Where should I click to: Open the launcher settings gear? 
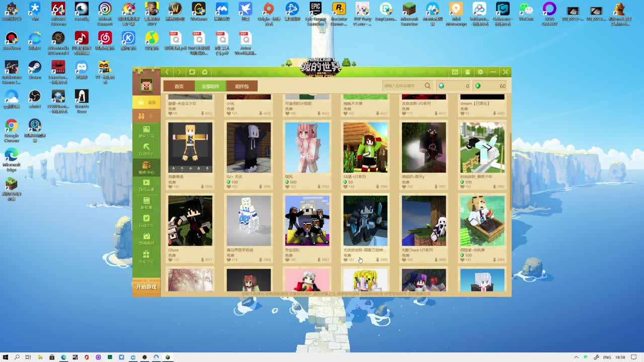point(480,72)
